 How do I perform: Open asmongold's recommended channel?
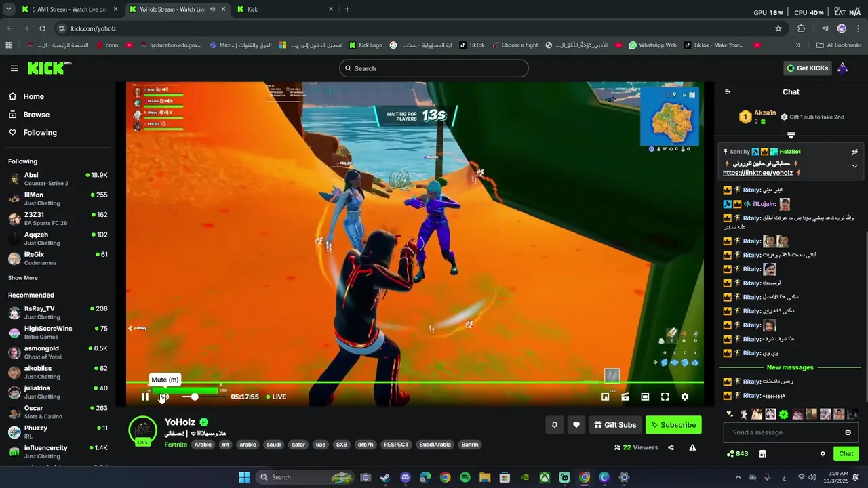pyautogui.click(x=58, y=352)
